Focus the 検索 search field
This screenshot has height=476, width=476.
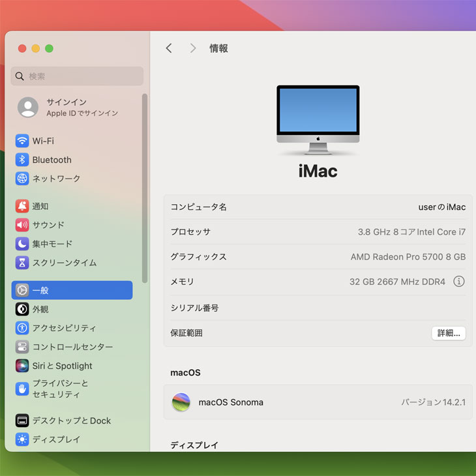coord(77,76)
